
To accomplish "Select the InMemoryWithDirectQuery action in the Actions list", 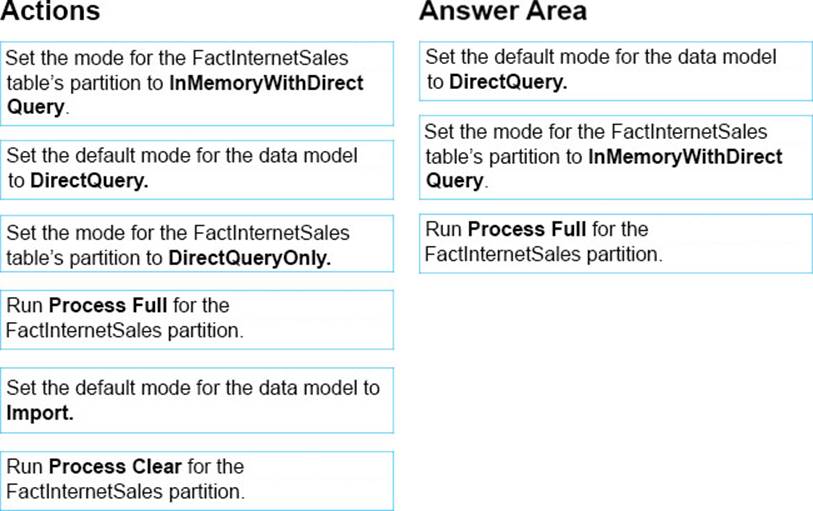I will [x=197, y=83].
